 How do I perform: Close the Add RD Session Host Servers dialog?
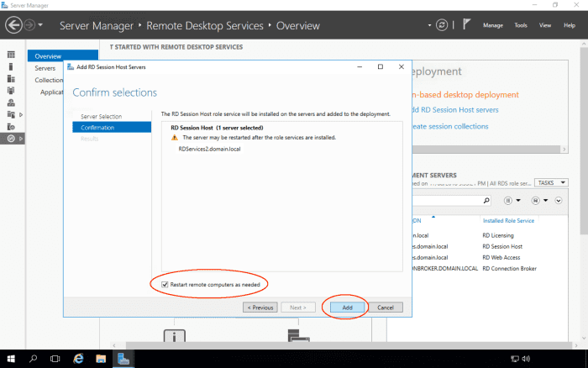click(x=402, y=66)
